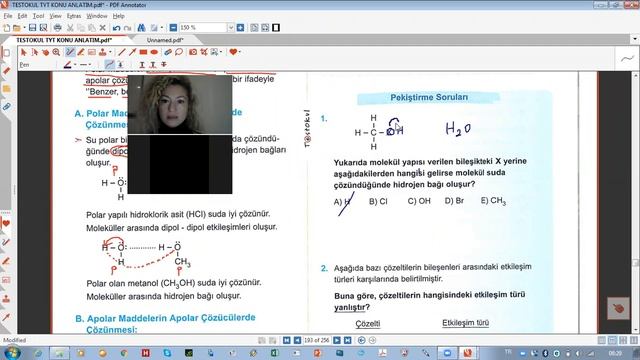The width and height of the screenshot is (640, 360).
Task: Open the Tool menu
Action: (x=38, y=16)
